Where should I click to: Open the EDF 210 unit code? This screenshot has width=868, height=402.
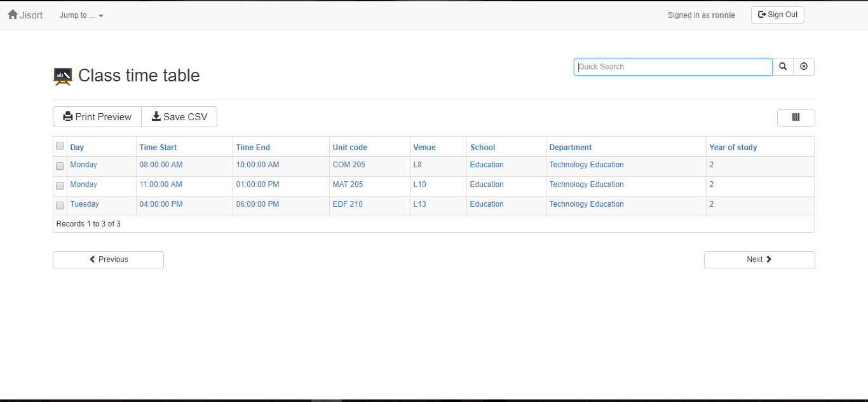348,204
